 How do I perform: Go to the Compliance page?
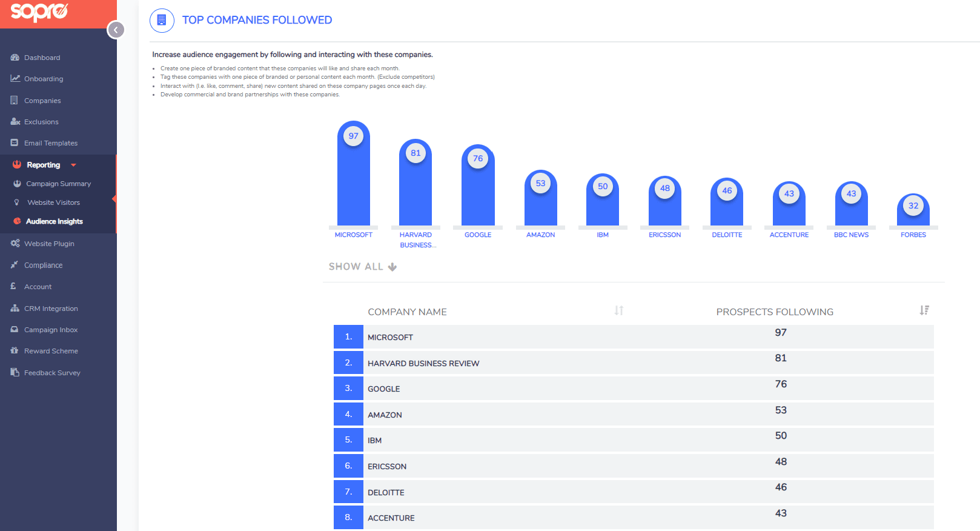click(43, 265)
